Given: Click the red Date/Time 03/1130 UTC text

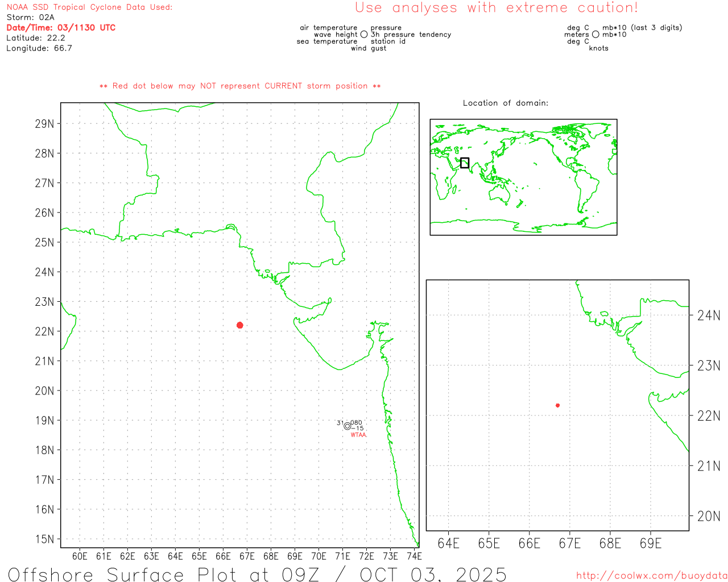Looking at the screenshot, I should click(61, 28).
